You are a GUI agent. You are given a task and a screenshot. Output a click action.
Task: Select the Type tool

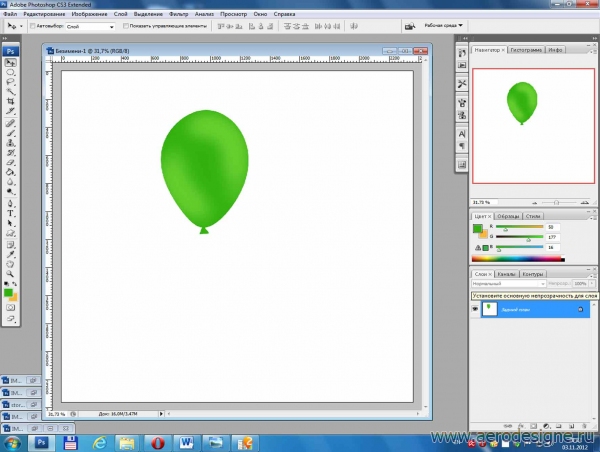[x=11, y=213]
